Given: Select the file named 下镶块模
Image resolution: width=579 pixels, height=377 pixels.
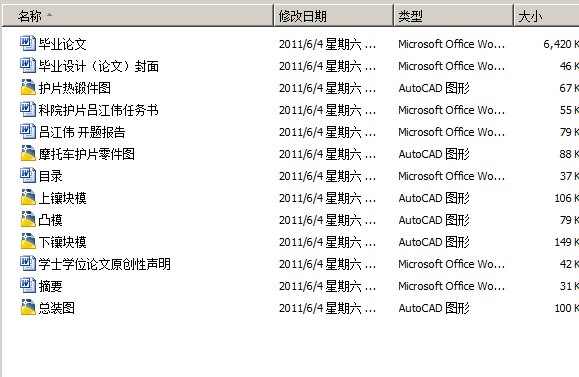Looking at the screenshot, I should pyautogui.click(x=62, y=242).
